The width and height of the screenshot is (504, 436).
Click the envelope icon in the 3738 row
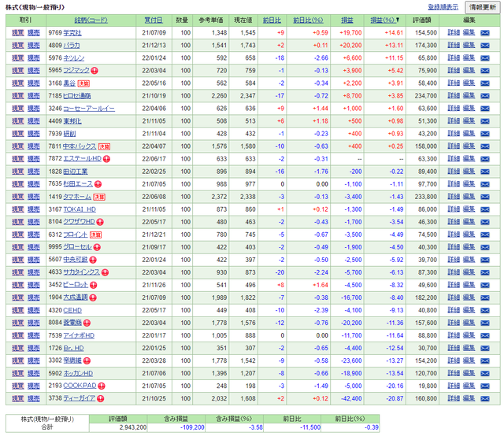(x=485, y=399)
